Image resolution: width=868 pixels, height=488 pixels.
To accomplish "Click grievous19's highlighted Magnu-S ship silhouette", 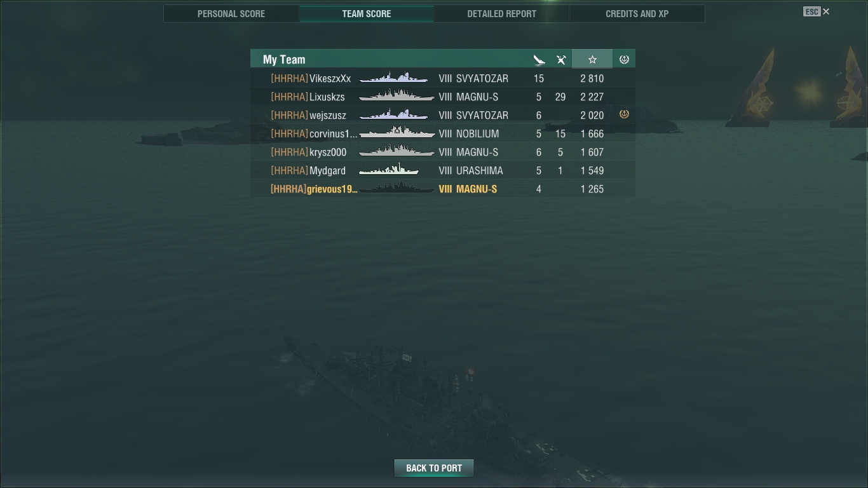I will 397,188.
